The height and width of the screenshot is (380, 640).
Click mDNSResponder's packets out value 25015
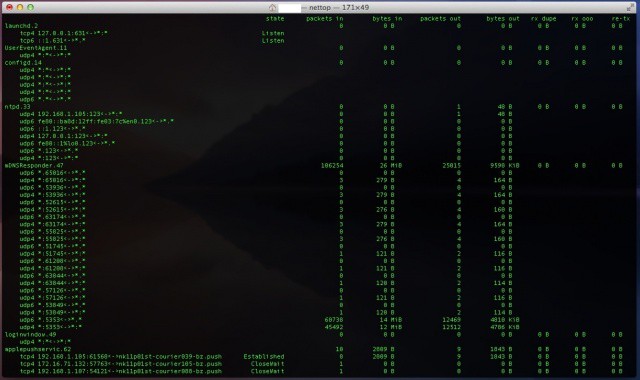(451, 165)
